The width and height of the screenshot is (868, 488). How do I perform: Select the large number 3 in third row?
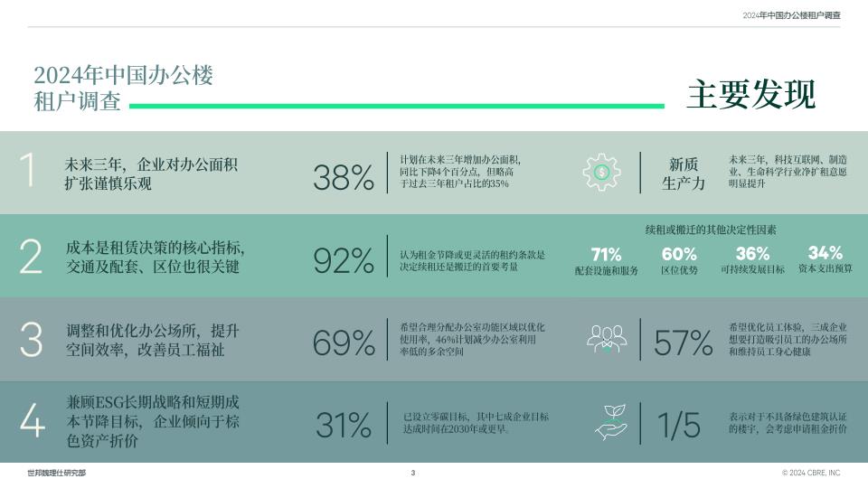[x=31, y=339]
